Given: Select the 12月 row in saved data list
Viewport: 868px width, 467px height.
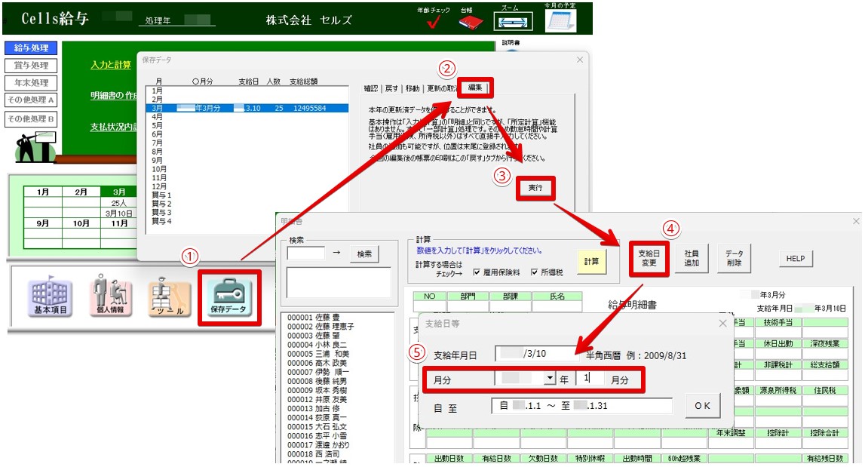Looking at the screenshot, I should click(247, 186).
